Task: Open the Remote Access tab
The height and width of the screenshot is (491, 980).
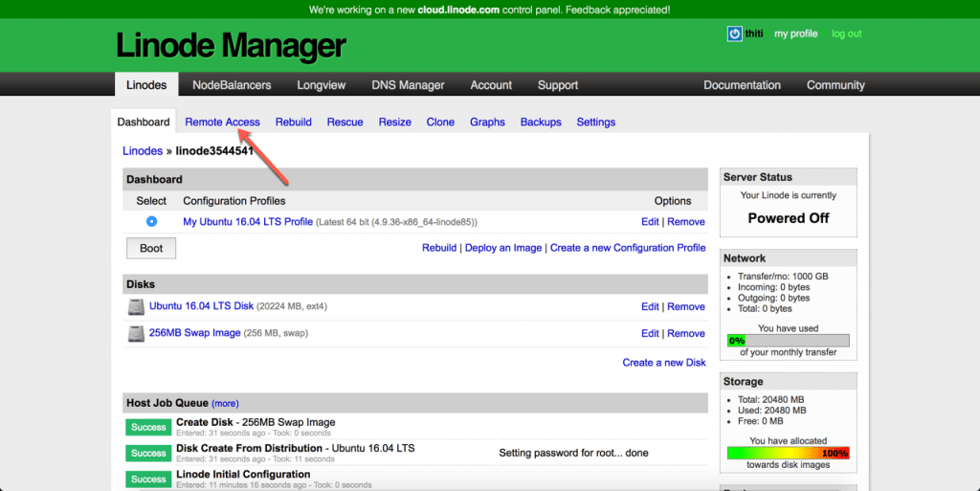Action: [x=222, y=122]
